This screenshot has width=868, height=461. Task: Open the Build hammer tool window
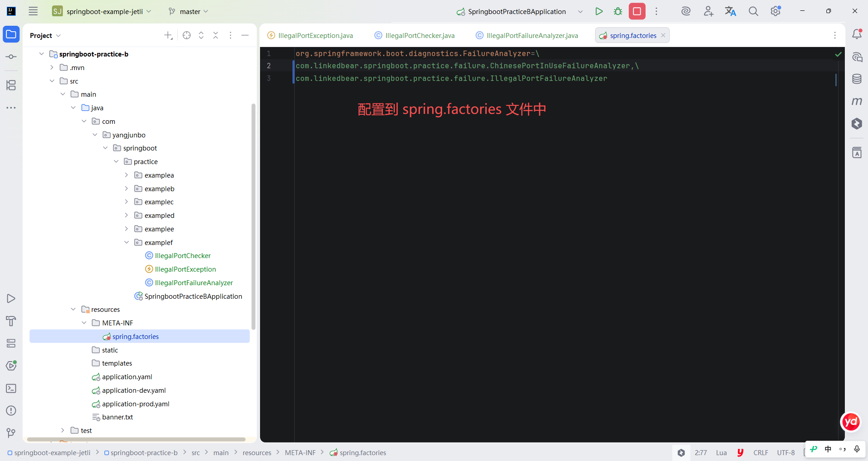(x=11, y=321)
